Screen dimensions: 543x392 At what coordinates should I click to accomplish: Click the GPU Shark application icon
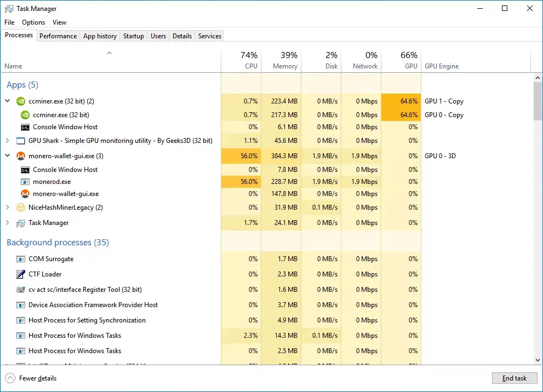[21, 141]
